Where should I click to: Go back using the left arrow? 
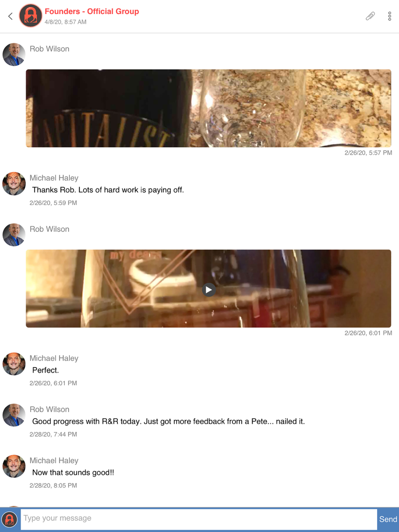point(10,16)
